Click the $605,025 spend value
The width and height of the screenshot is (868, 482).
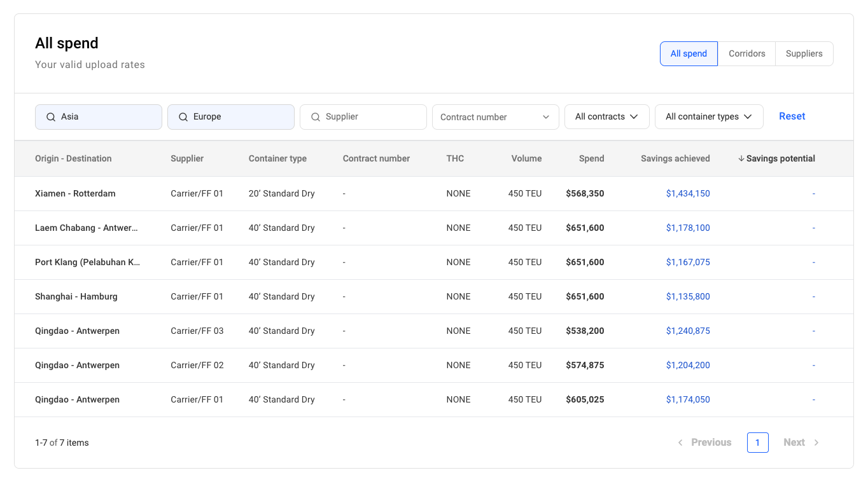pyautogui.click(x=585, y=399)
